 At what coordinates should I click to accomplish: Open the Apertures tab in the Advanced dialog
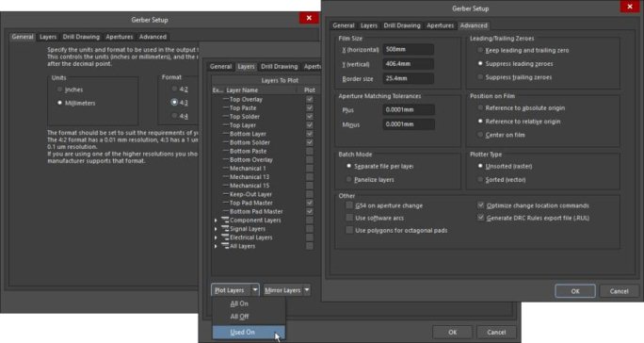440,25
